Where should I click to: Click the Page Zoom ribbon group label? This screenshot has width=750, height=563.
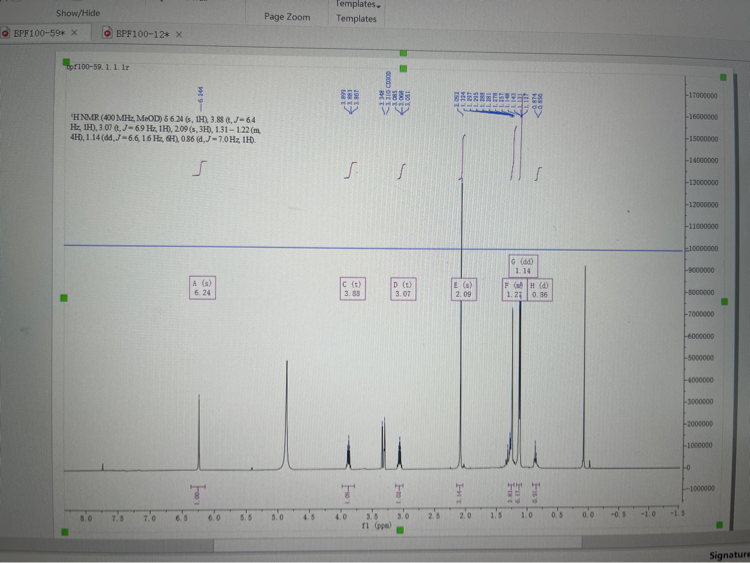(x=287, y=17)
